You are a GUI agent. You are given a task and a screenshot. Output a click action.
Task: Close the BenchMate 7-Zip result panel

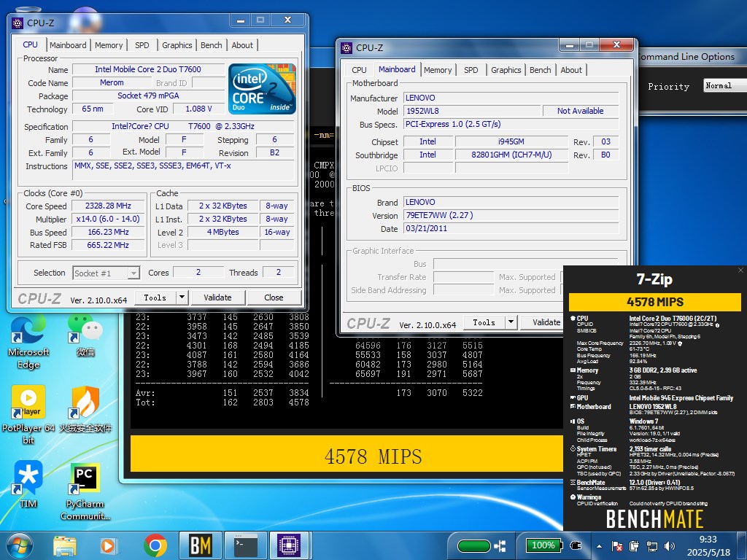tap(740, 270)
